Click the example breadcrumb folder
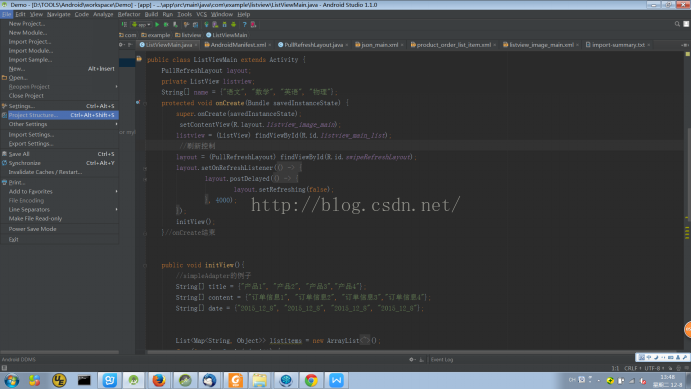This screenshot has width=692, height=389. (155, 35)
